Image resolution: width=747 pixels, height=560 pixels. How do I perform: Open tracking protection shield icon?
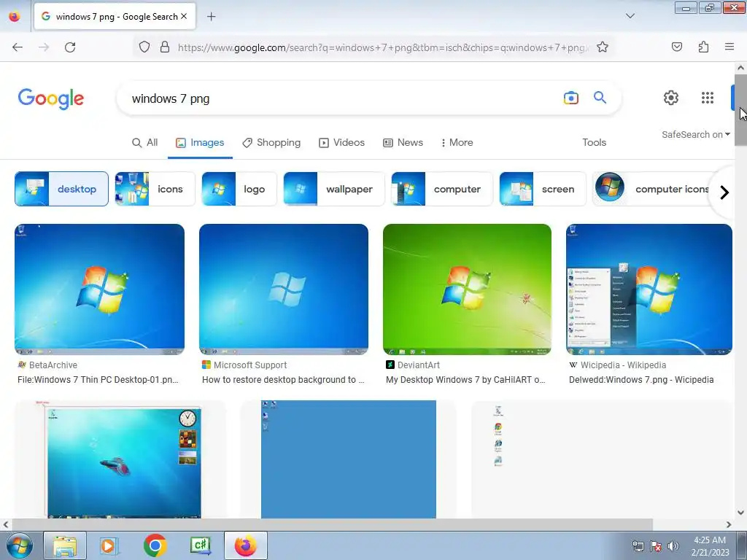coord(144,47)
